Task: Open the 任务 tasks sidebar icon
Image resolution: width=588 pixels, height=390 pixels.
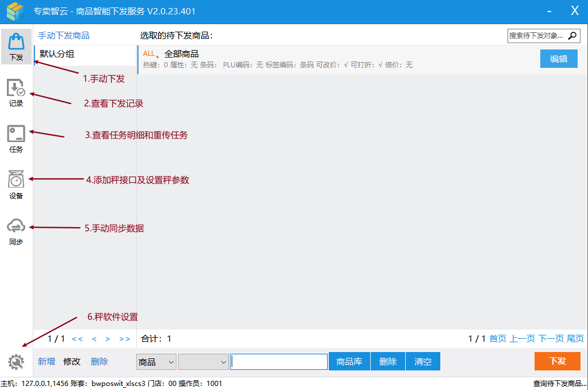Action: 16,138
